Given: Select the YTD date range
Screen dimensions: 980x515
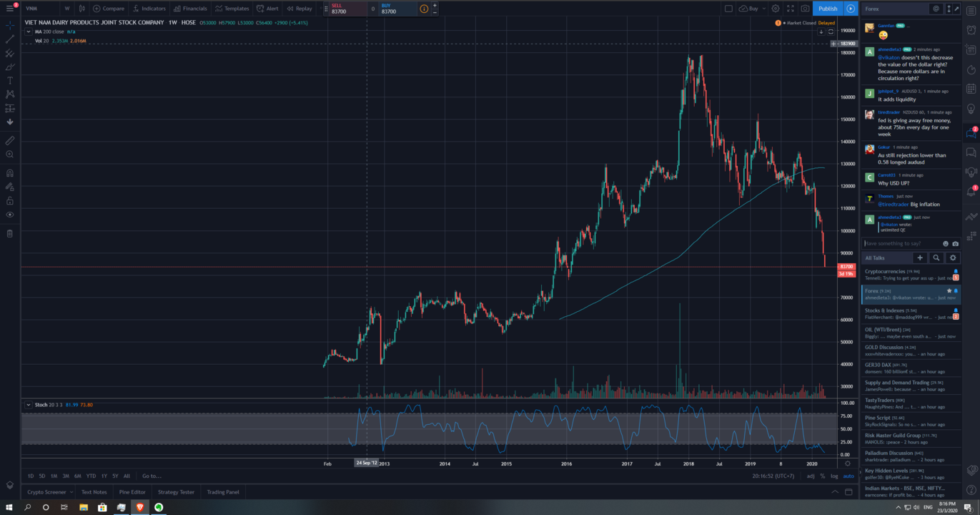Looking at the screenshot, I should click(x=91, y=476).
